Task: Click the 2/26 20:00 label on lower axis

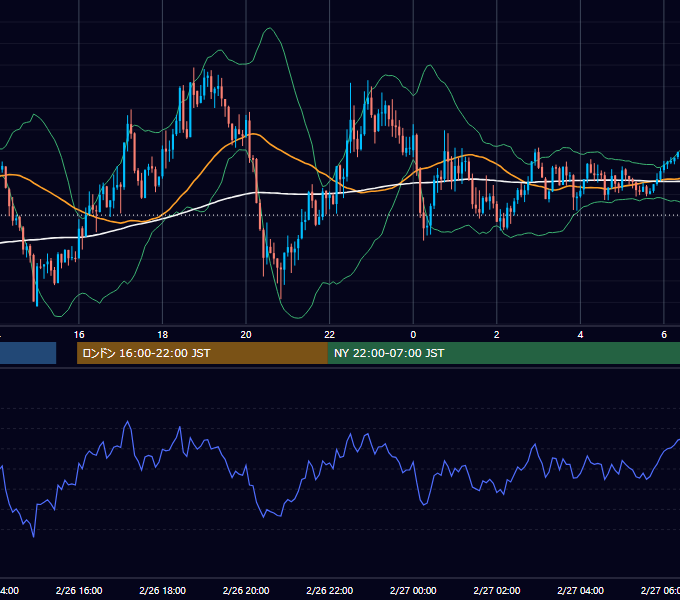Action: pos(246,590)
